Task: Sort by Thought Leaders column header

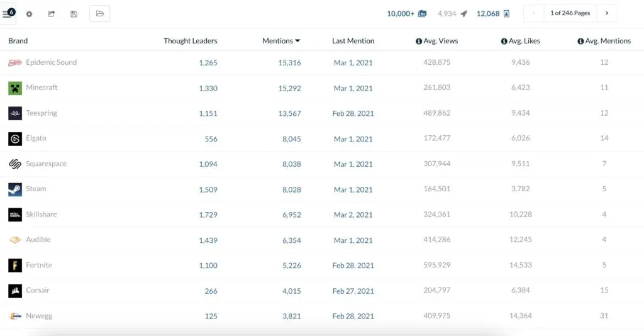Action: click(x=190, y=41)
